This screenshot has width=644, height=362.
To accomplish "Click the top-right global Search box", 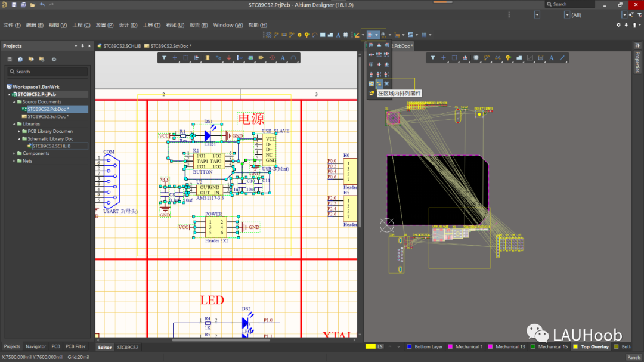I will click(569, 4).
